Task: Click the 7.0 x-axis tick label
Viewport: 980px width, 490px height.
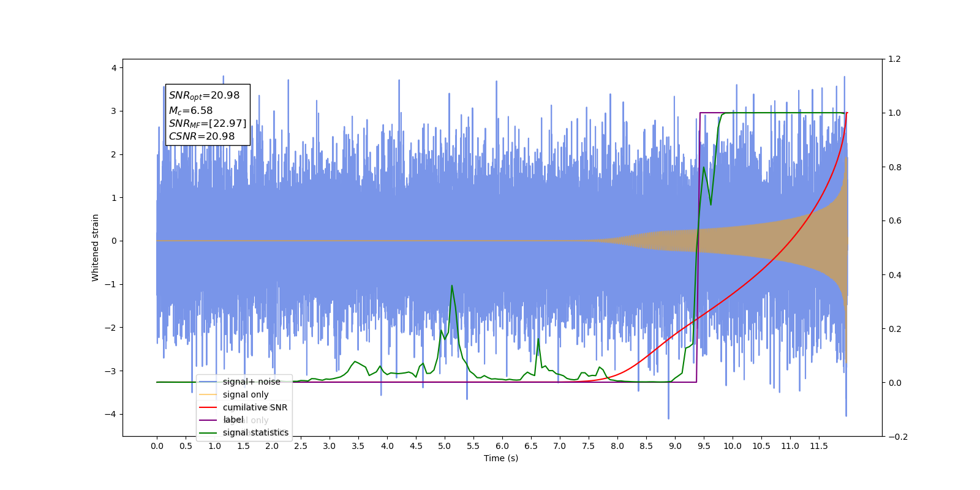Action: click(x=560, y=446)
